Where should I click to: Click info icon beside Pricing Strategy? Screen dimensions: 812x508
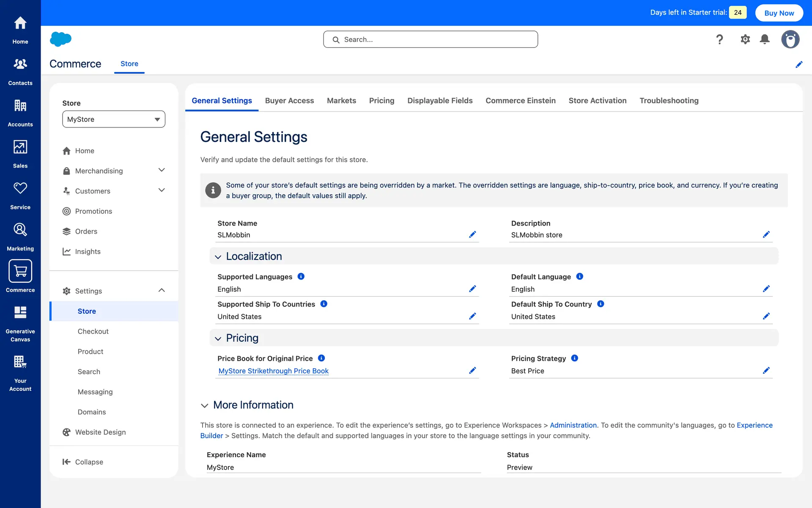click(574, 358)
